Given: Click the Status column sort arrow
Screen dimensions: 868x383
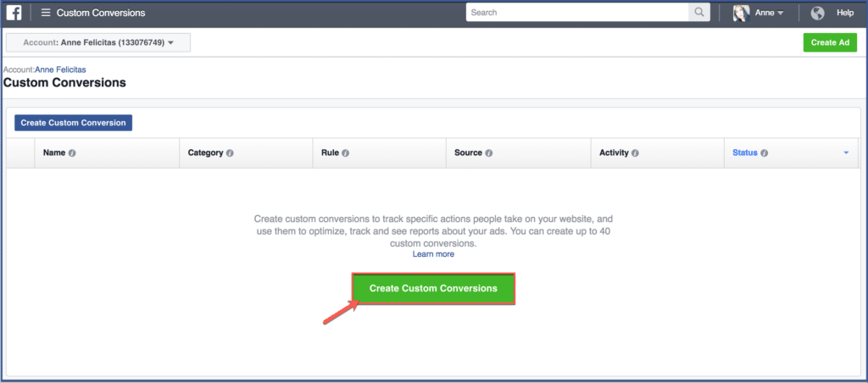Looking at the screenshot, I should [846, 153].
